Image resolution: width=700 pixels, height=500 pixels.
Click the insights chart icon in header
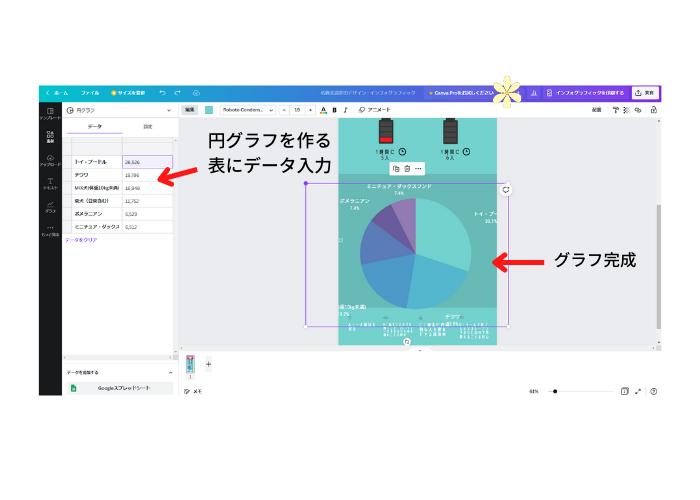533,93
